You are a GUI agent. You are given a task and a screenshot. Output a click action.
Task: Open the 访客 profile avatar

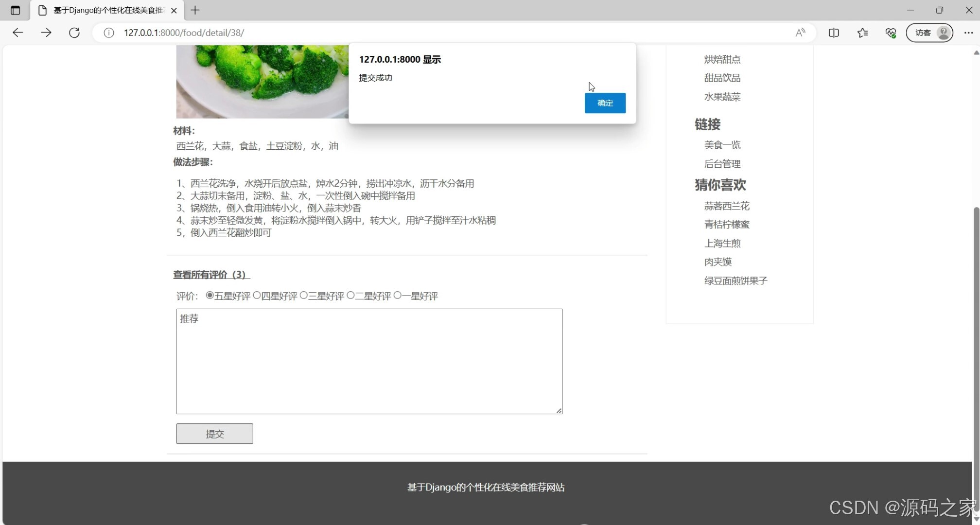[x=929, y=33]
